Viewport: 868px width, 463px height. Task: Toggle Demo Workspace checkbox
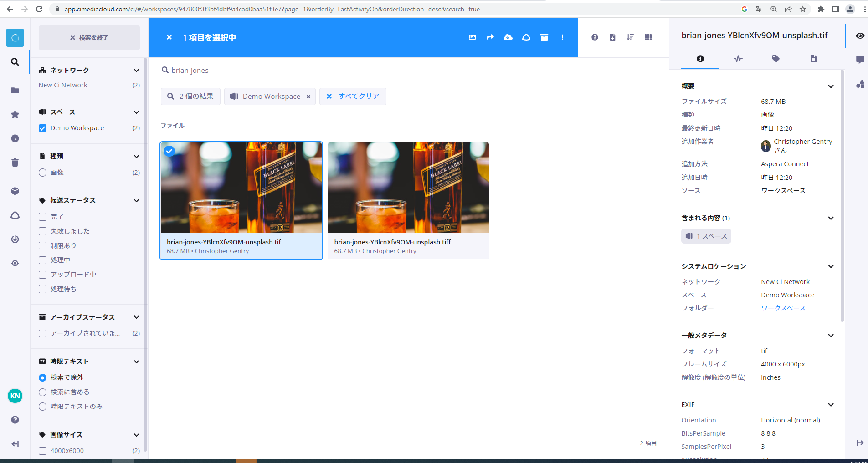43,128
